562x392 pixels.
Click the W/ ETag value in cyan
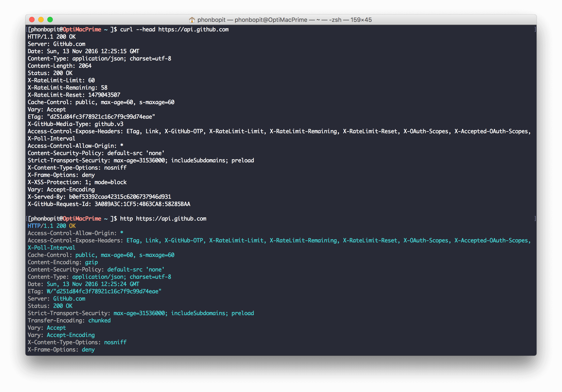point(104,291)
